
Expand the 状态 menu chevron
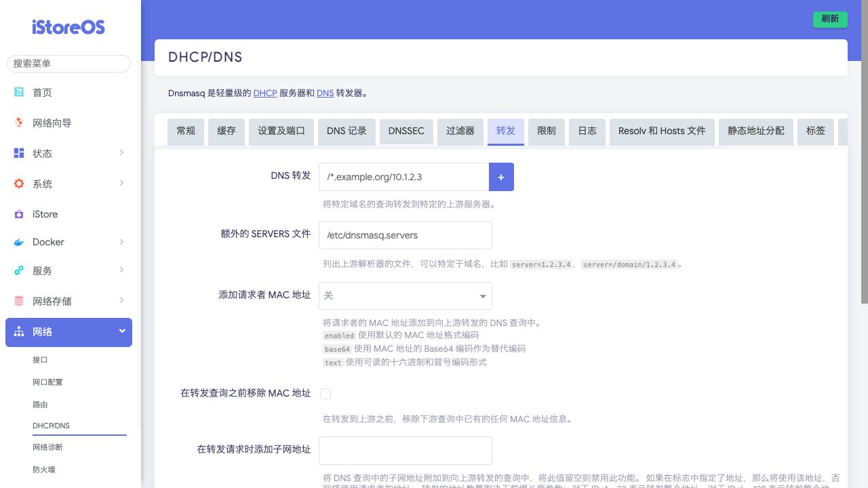121,152
